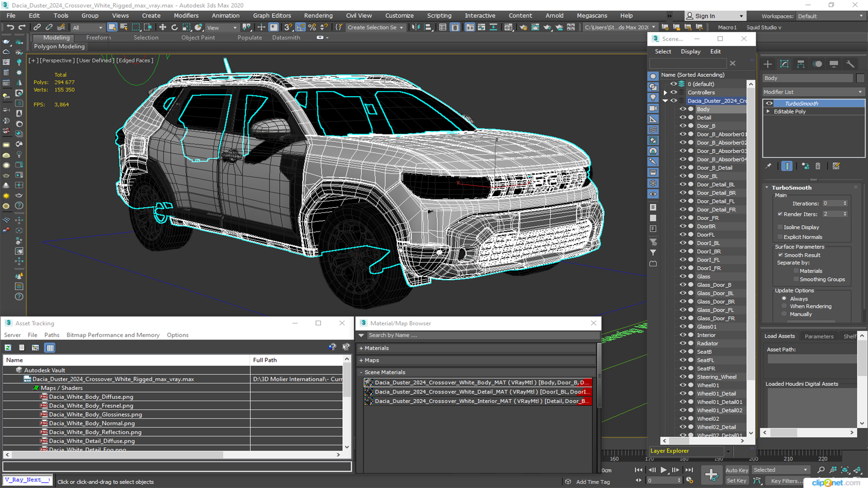This screenshot has width=868, height=488.
Task: Uncheck Smooth Result checkbox
Action: click(x=780, y=255)
